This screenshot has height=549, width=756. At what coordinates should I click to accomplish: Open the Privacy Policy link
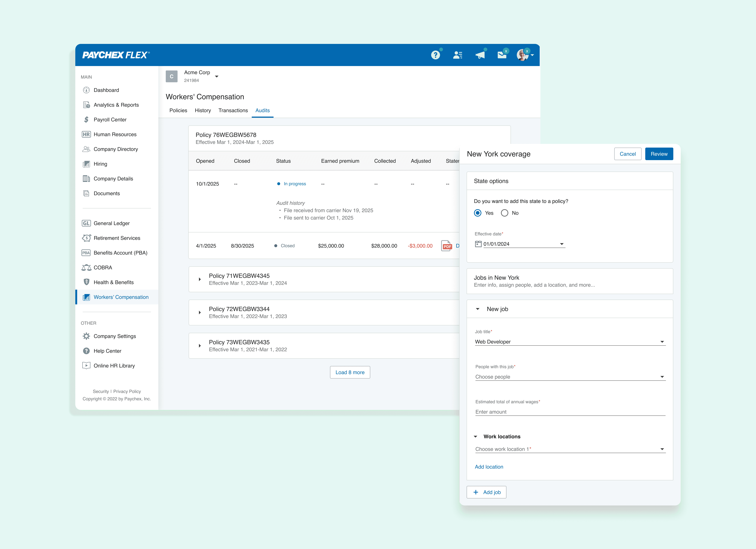[127, 391]
